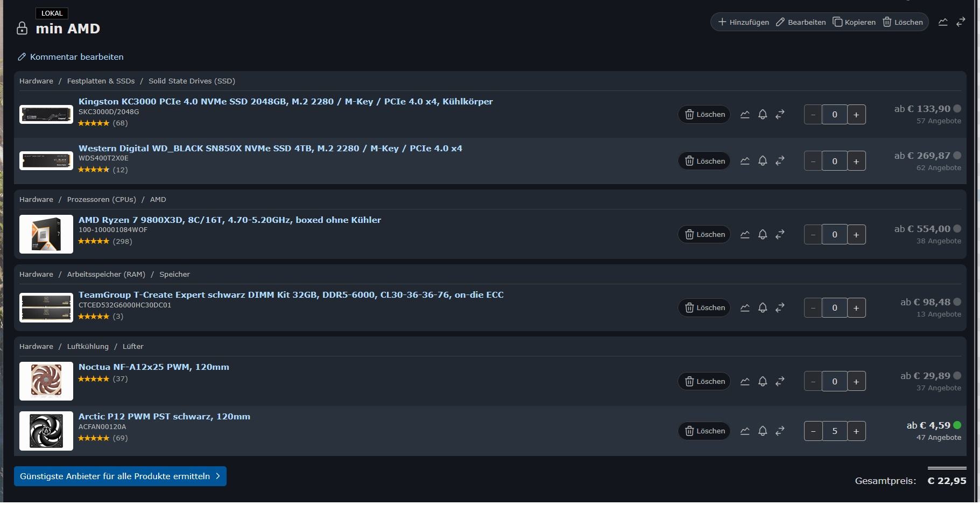Click the lock icon beside min AMD
980x505 pixels.
tap(22, 29)
